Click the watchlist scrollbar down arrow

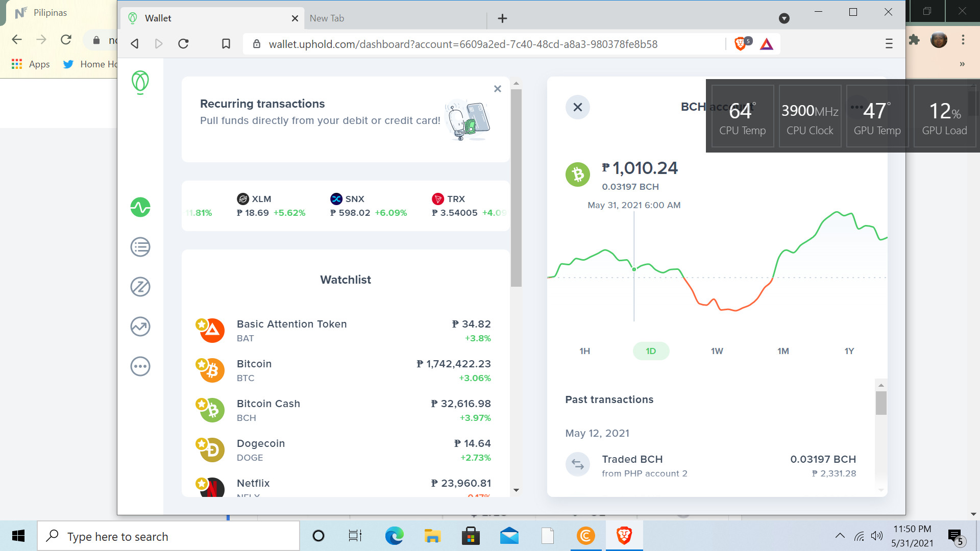pyautogui.click(x=516, y=490)
